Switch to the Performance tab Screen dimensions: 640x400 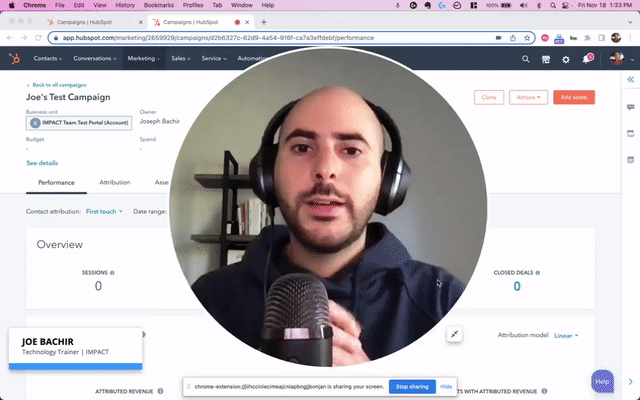pyautogui.click(x=56, y=182)
